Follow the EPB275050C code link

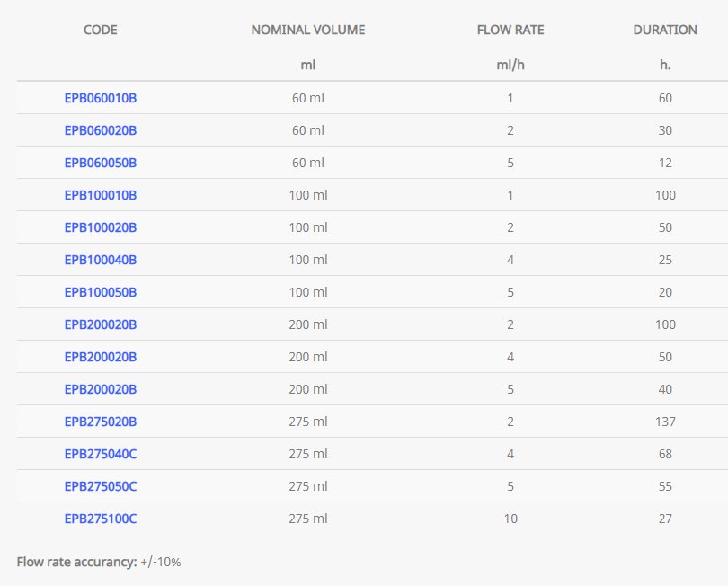pyautogui.click(x=100, y=486)
